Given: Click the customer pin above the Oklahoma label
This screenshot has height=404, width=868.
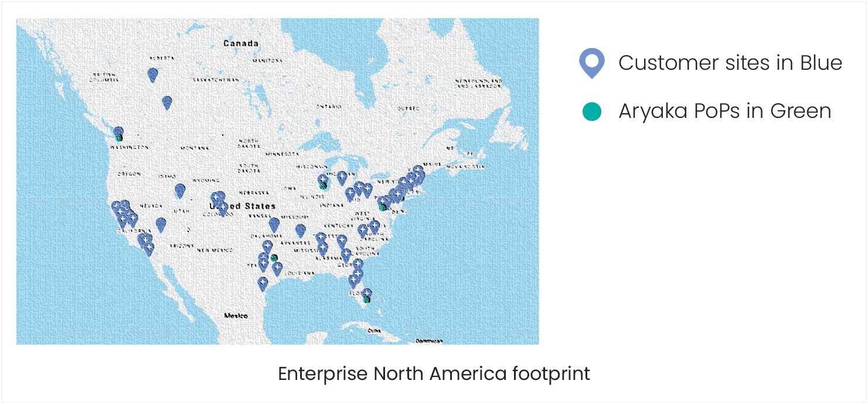Looking at the screenshot, I should [x=274, y=225].
